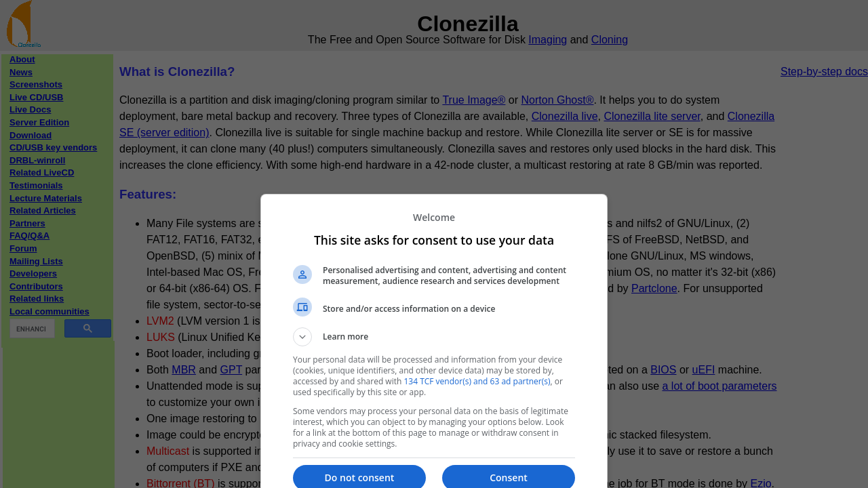This screenshot has width=868, height=488.
Task: Click the device storage icon
Action: point(302,307)
